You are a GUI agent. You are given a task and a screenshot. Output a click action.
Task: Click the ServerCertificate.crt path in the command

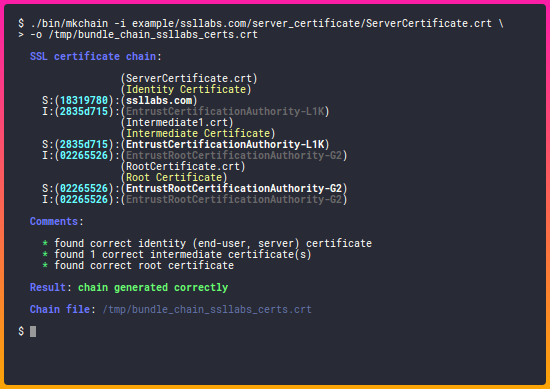coord(312,24)
